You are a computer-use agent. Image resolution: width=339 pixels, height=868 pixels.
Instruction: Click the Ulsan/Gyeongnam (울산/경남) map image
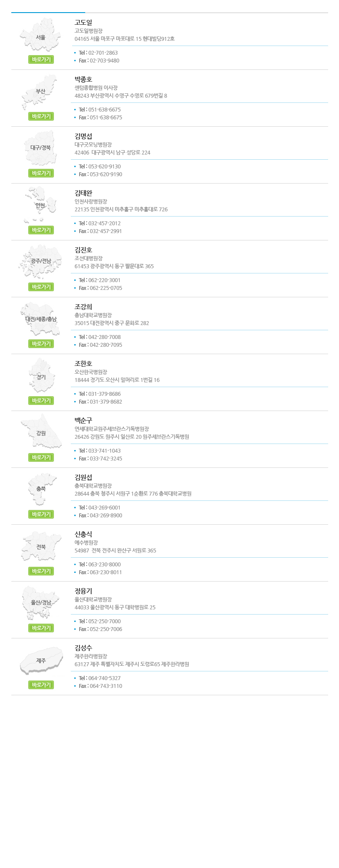(41, 602)
